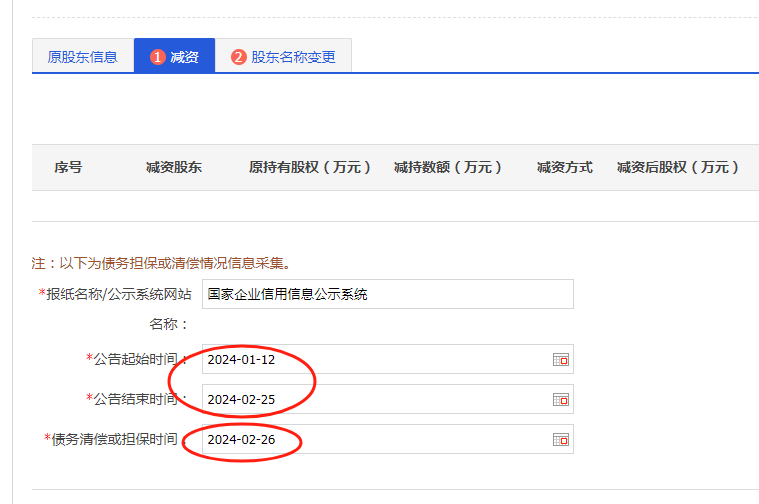Click the 债务清偿或担保时间 field label
This screenshot has height=504, width=759.
point(115,439)
